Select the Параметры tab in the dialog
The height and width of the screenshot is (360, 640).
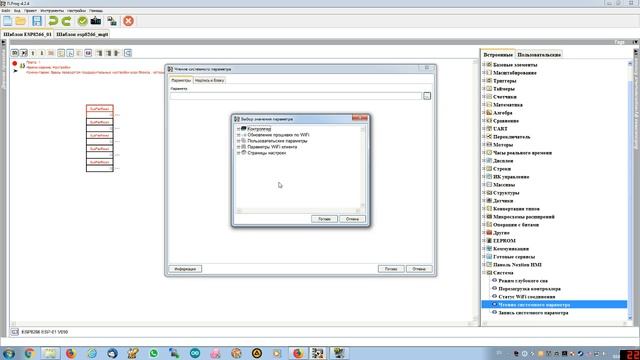tap(180, 80)
